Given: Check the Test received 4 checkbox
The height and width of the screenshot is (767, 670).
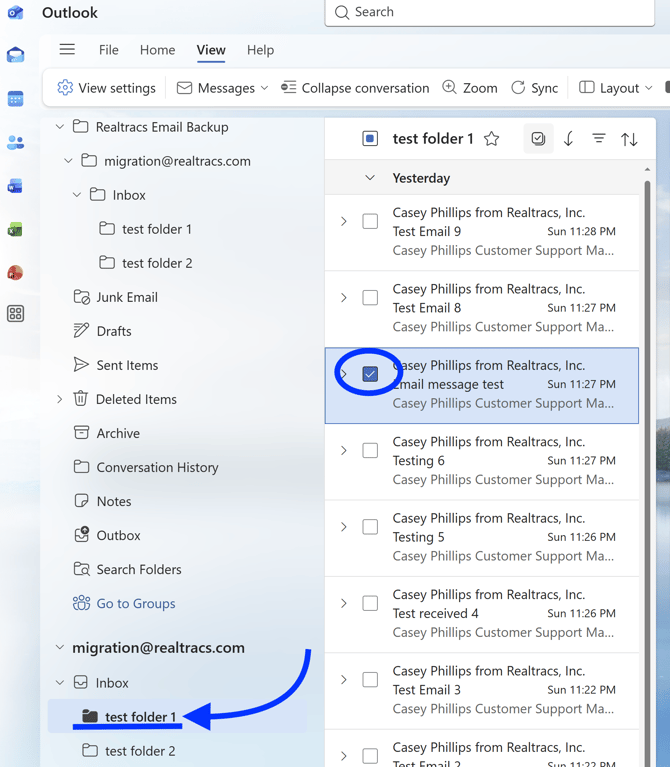Looking at the screenshot, I should (x=370, y=603).
